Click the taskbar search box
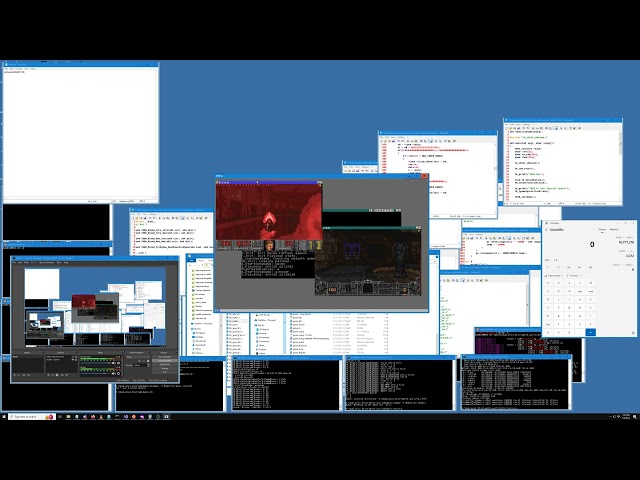640x480 pixels. click(32, 417)
